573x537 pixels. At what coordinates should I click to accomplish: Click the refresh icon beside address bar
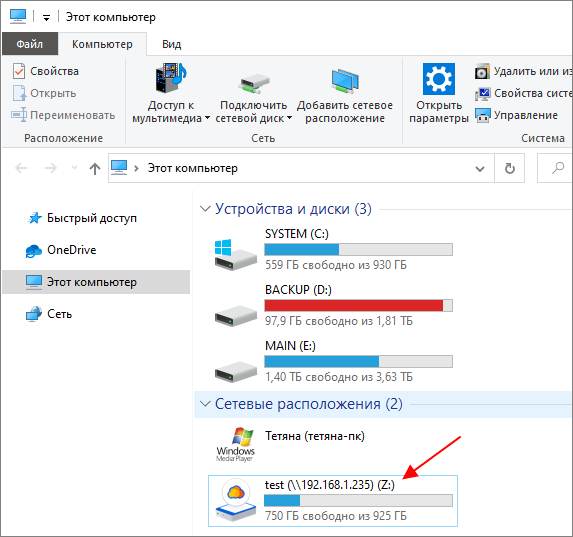509,168
